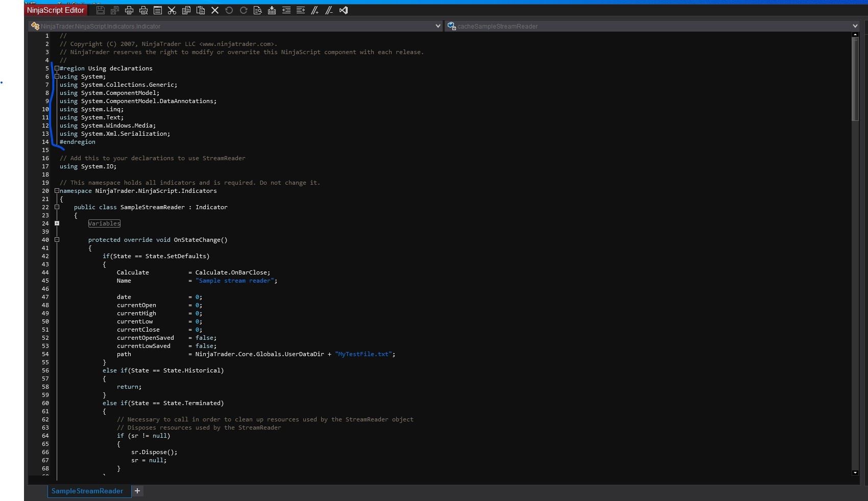This screenshot has height=501, width=868.
Task: Click the "State.Historical" condition text
Action: click(x=192, y=370)
